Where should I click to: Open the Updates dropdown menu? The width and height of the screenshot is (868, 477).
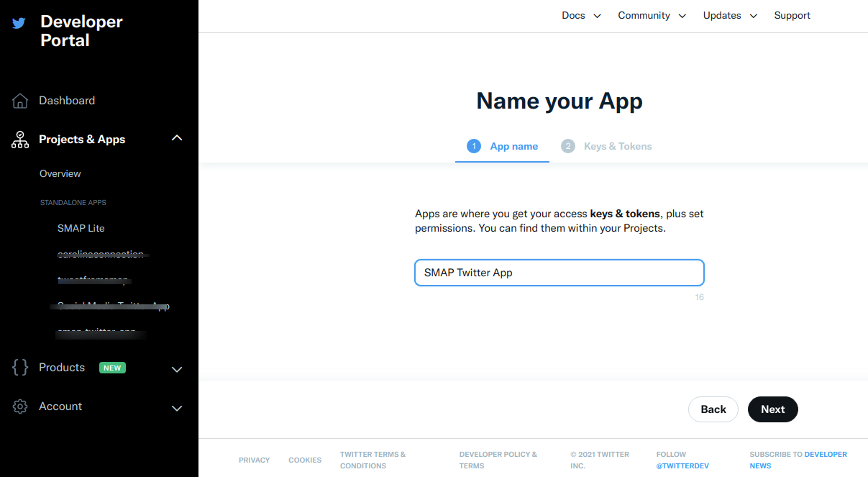click(x=730, y=16)
